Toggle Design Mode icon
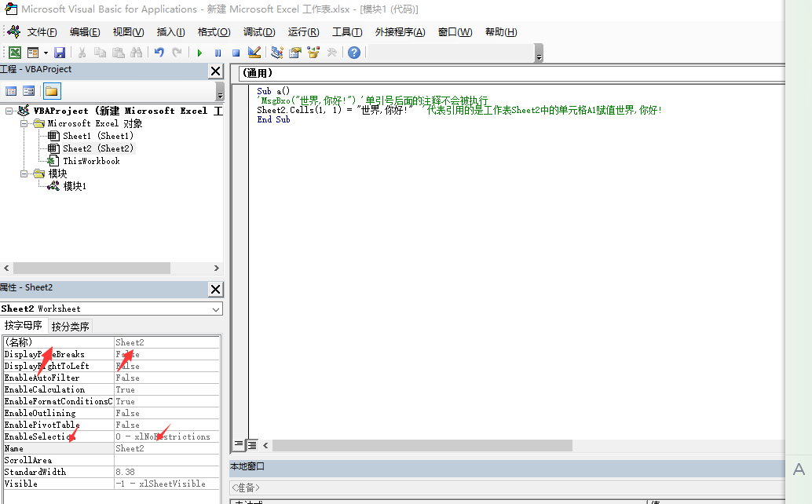Image resolution: width=812 pixels, height=504 pixels. coord(254,53)
